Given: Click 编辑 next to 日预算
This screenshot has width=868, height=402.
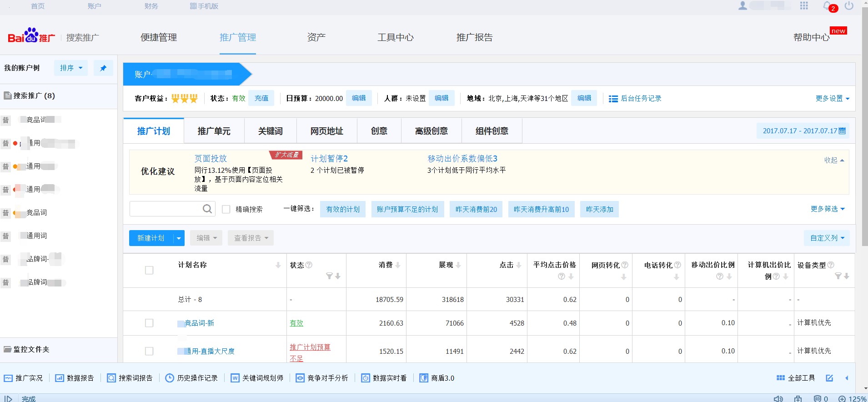Looking at the screenshot, I should (359, 98).
